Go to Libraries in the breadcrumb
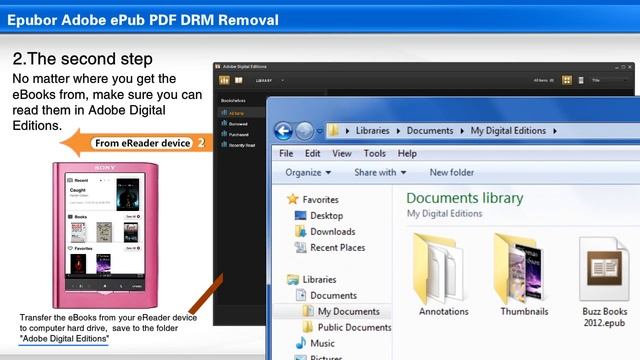The width and height of the screenshot is (640, 360). (372, 131)
